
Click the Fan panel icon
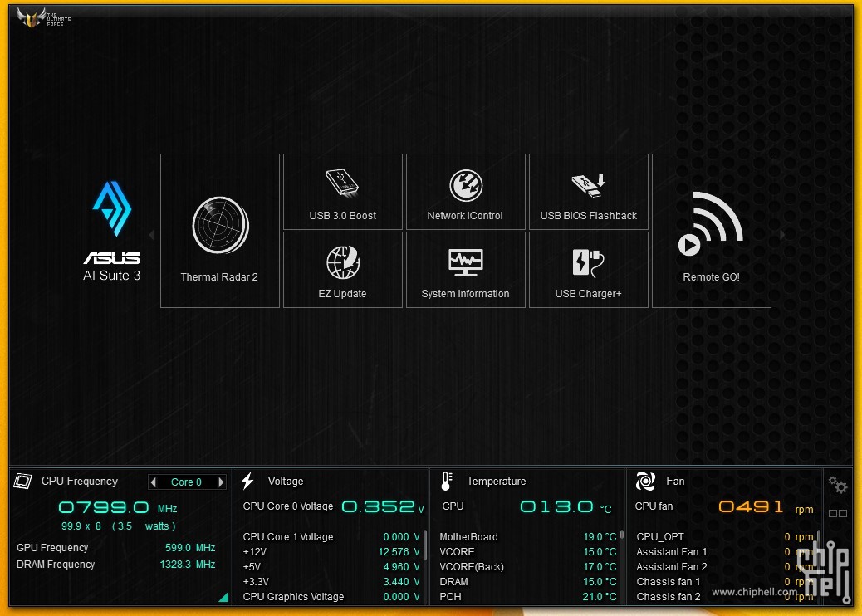(645, 481)
